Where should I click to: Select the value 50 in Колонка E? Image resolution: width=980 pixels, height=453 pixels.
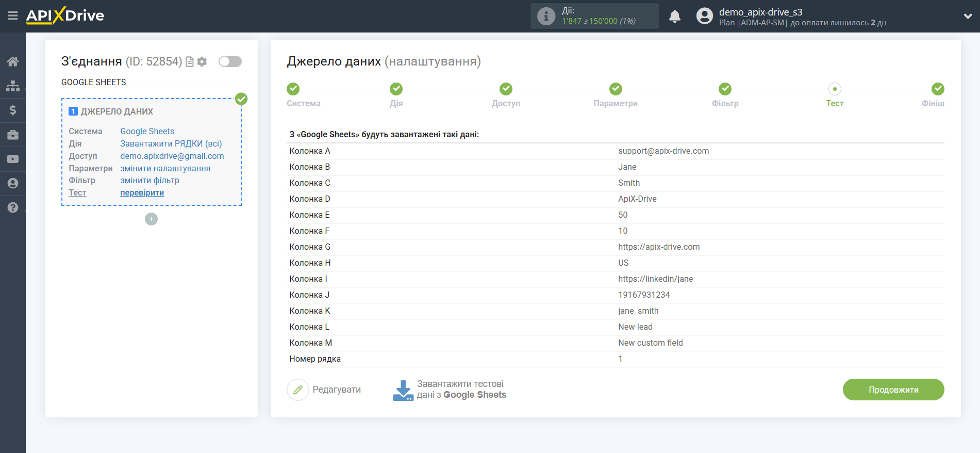tap(623, 215)
